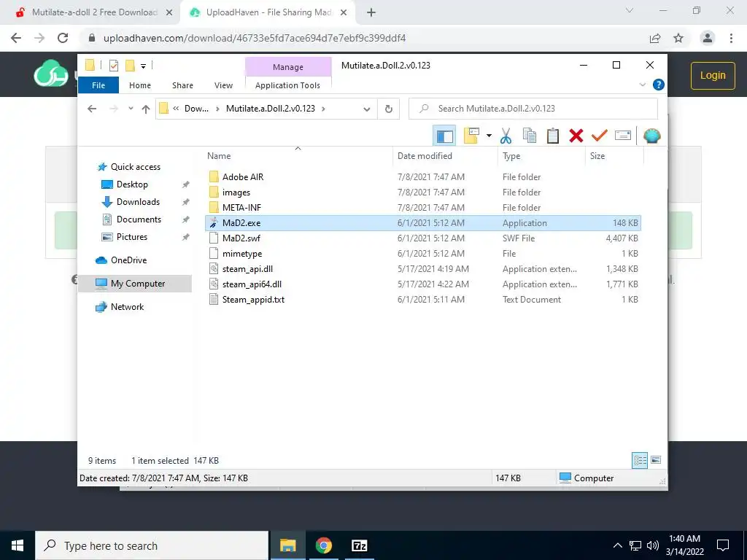Image resolution: width=747 pixels, height=560 pixels.
Task: Toggle the navigation pane layout icon
Action: click(444, 136)
